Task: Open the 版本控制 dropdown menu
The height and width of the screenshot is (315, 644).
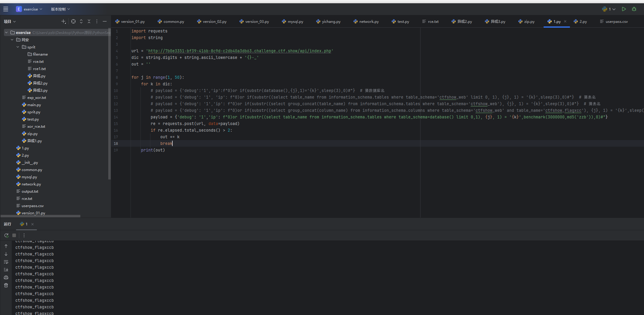Action: [60, 9]
